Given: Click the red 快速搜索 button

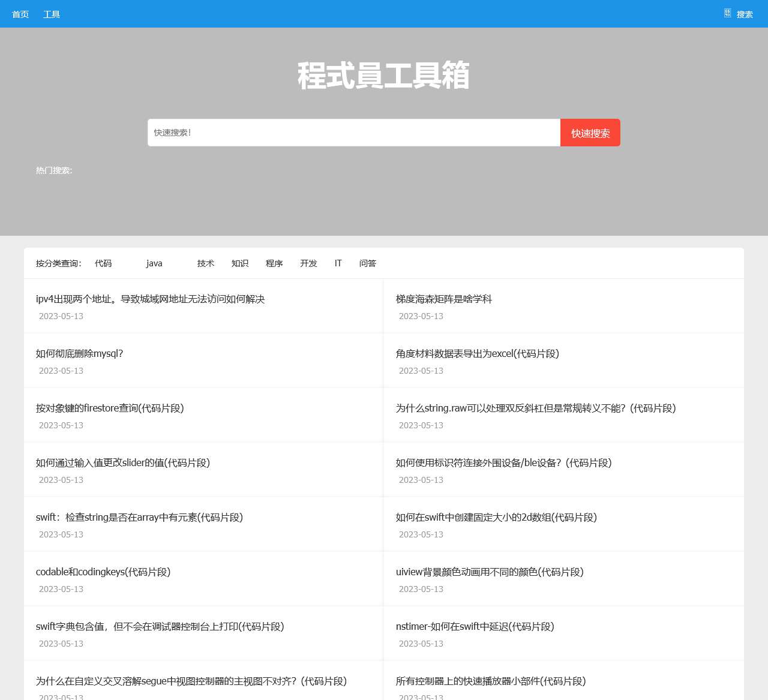Looking at the screenshot, I should pyautogui.click(x=590, y=133).
